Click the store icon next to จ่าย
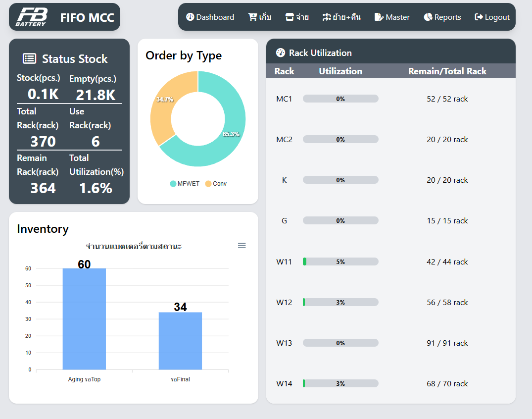Image resolution: width=532 pixels, height=419 pixels. pyautogui.click(x=290, y=17)
